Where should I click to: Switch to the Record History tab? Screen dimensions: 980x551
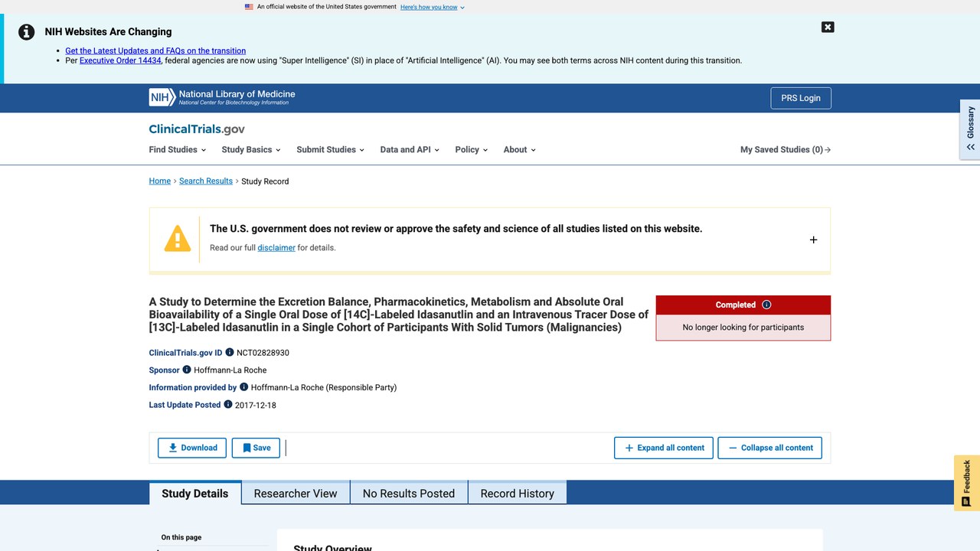[517, 494]
